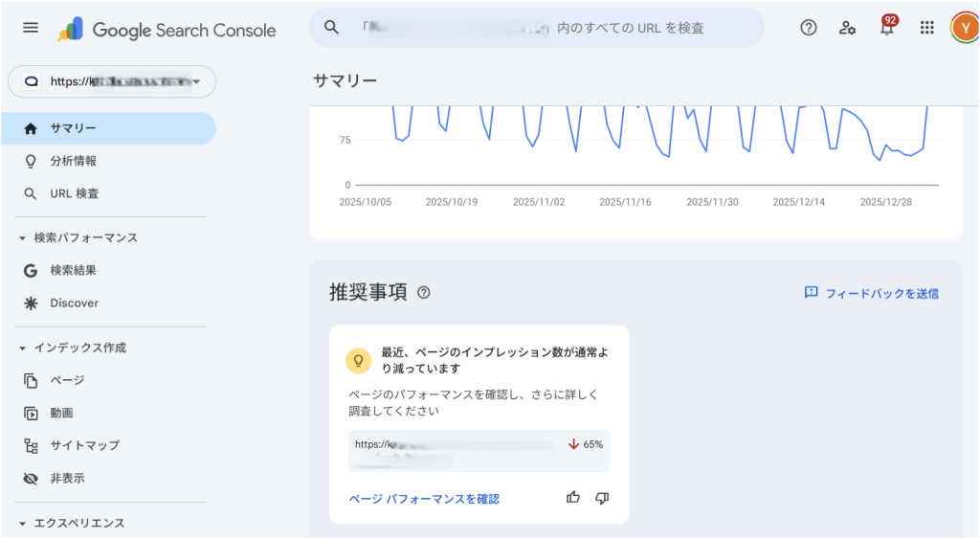980x539 pixels.
Task: Open notifications bell with 92 badge
Action: pos(887,28)
